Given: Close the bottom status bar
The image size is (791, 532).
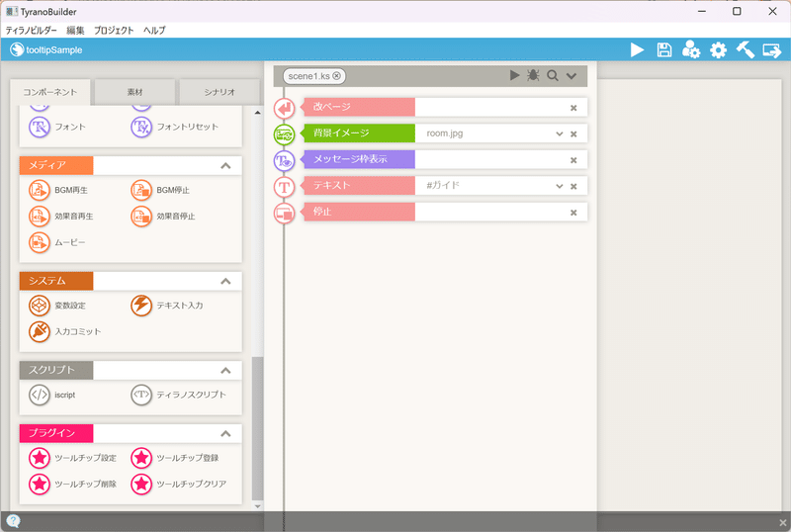Looking at the screenshot, I should click(782, 522).
